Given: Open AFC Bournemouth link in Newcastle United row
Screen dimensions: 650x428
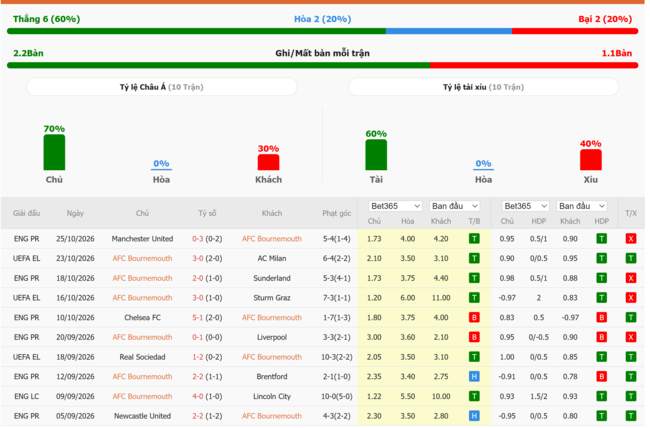Looking at the screenshot, I should pyautogui.click(x=274, y=418).
